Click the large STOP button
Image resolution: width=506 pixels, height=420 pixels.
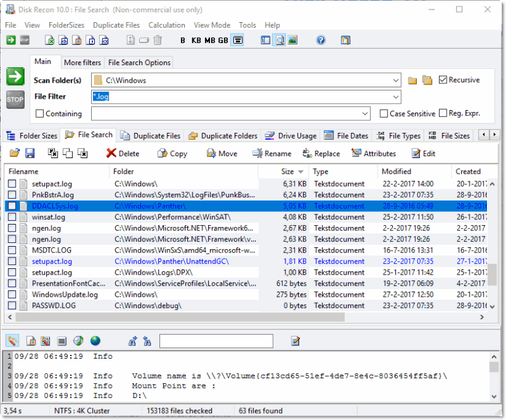(15, 99)
